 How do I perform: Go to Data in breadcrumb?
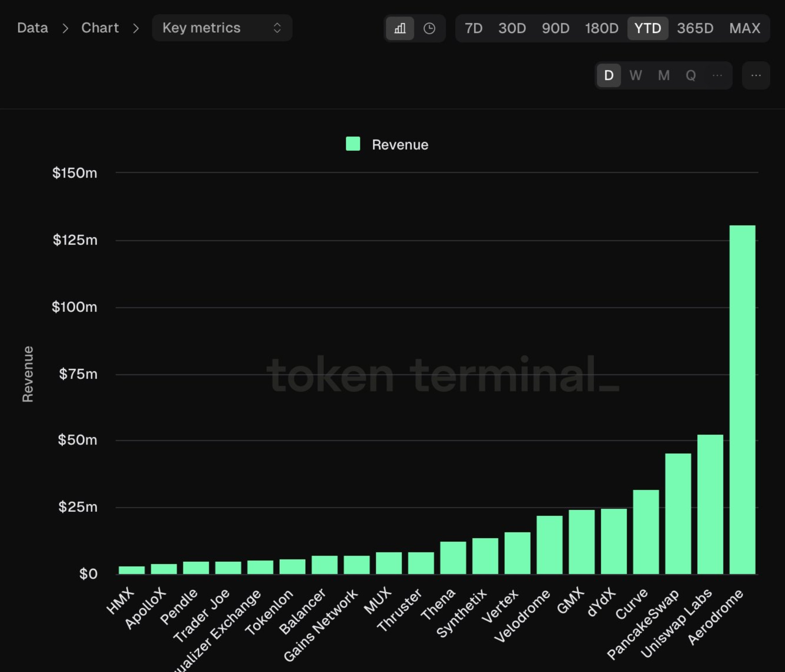coord(33,28)
